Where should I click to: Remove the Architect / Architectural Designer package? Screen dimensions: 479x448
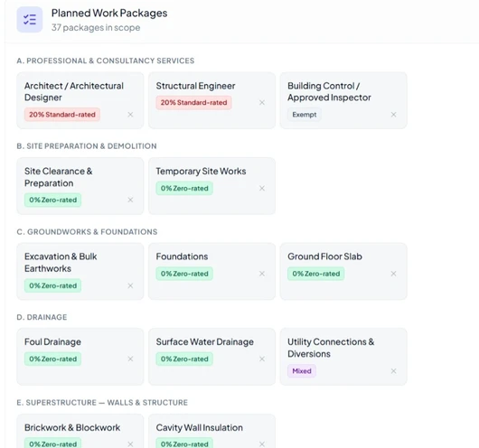(x=130, y=115)
